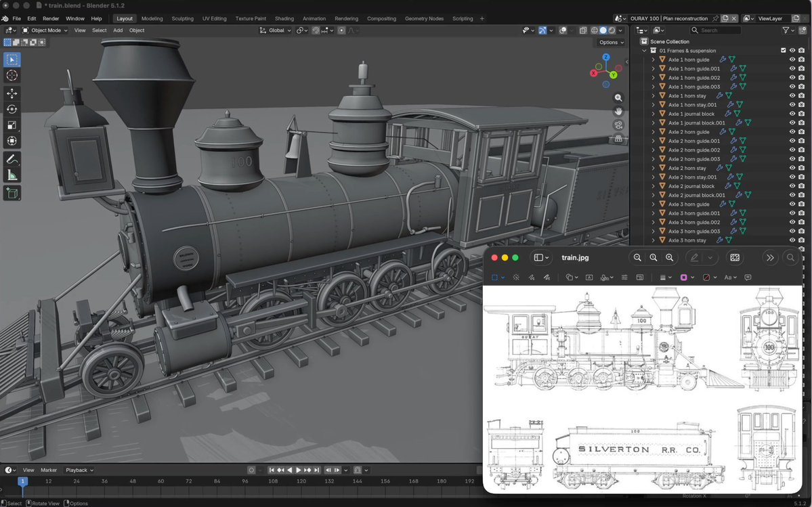
Task: Click the pan view hand gizmo
Action: click(x=618, y=111)
